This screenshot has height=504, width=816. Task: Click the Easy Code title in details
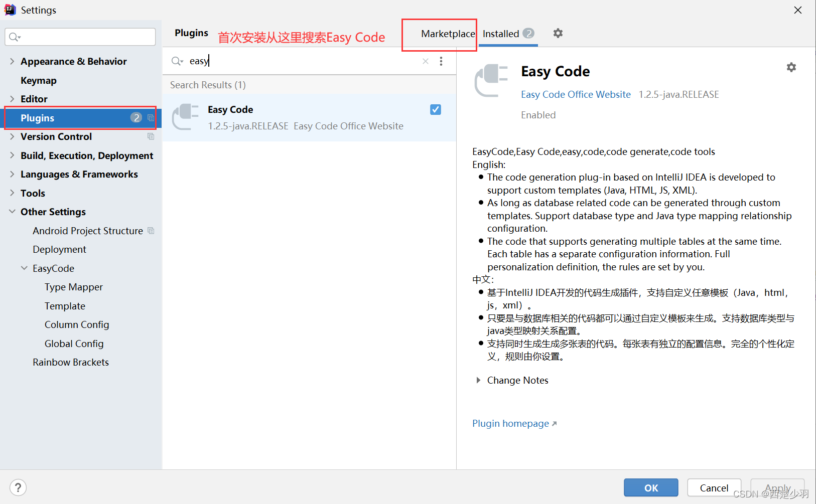point(555,71)
